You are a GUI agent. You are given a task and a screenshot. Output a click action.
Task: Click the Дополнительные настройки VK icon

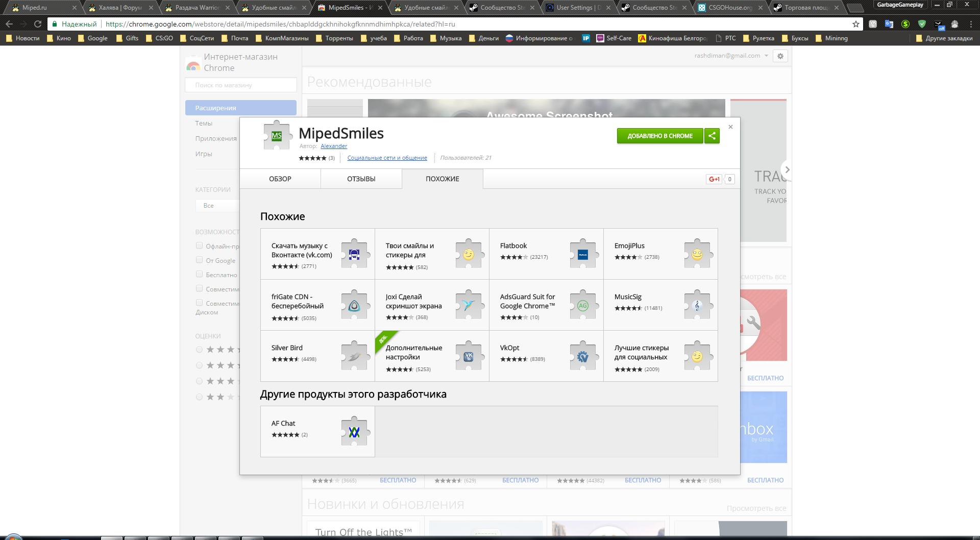point(469,356)
